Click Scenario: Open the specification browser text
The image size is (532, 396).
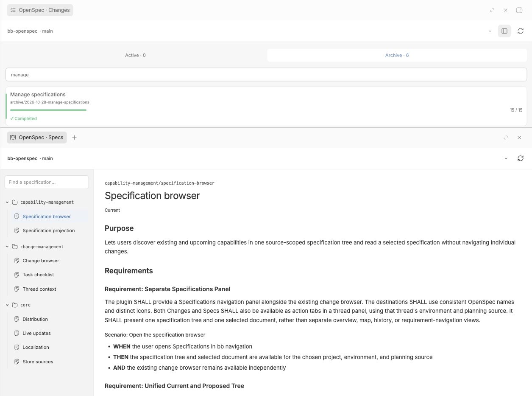[155, 334]
